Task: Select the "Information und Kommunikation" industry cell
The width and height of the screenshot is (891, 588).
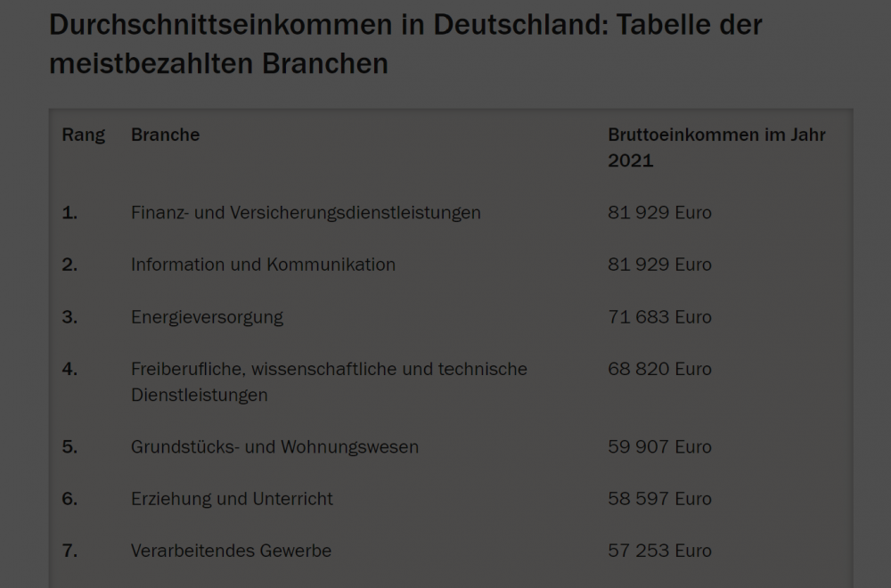Action: (263, 265)
